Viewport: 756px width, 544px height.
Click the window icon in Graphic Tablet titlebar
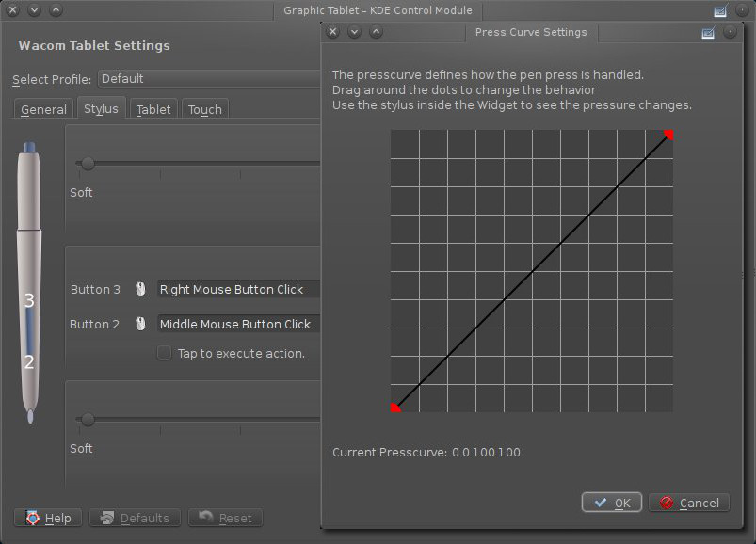(x=720, y=11)
